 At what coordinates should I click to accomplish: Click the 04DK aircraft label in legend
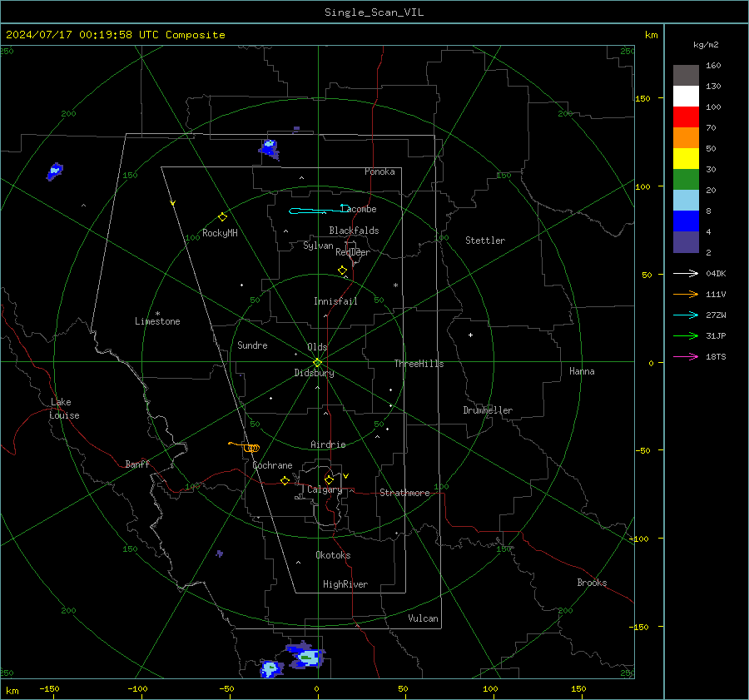pyautogui.click(x=716, y=274)
